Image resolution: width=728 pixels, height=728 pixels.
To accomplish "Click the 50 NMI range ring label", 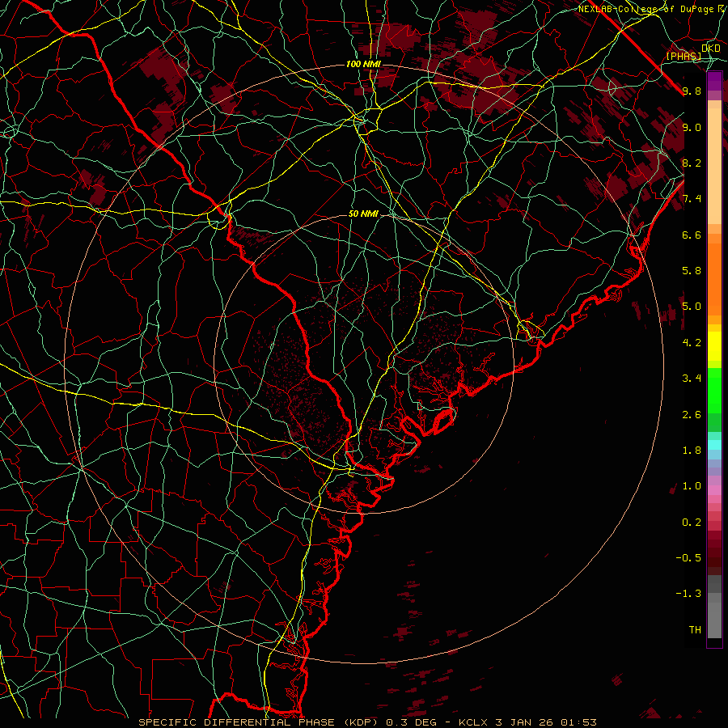I will pyautogui.click(x=363, y=214).
